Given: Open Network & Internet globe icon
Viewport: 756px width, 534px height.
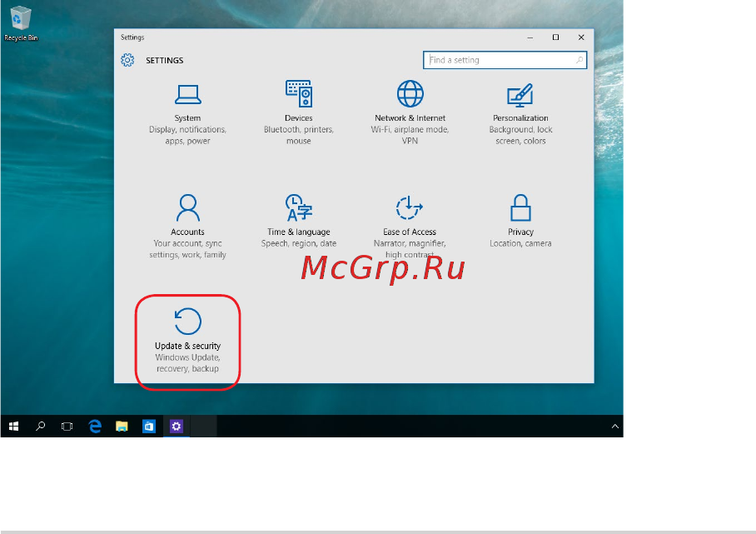Looking at the screenshot, I should tap(410, 93).
